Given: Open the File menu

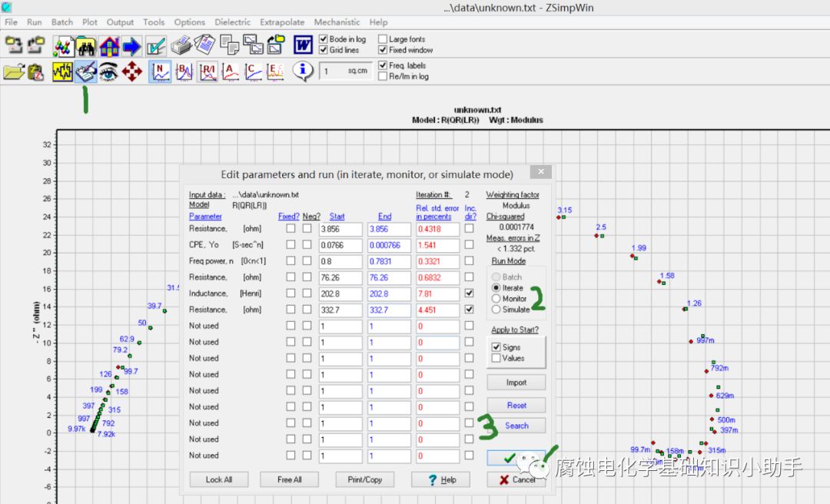Looking at the screenshot, I should [x=11, y=22].
